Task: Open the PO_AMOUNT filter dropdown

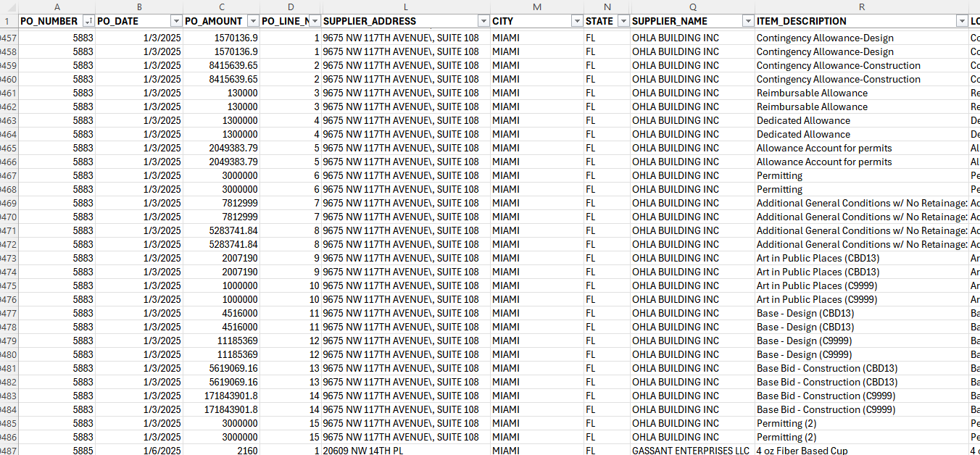Action: point(253,22)
